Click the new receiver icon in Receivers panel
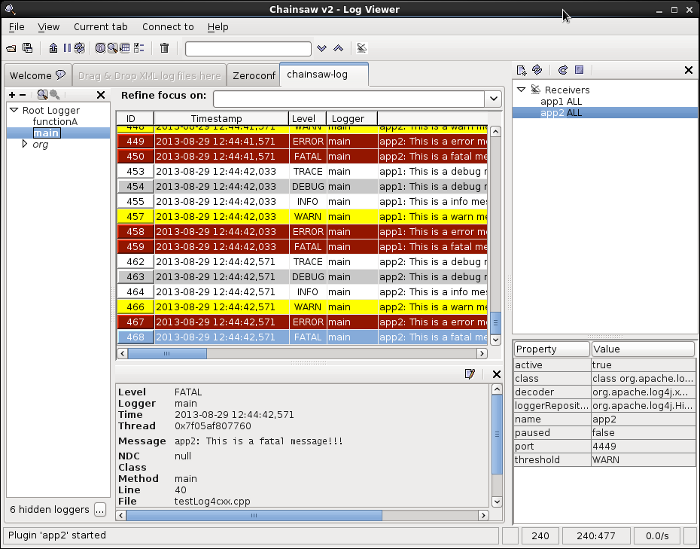Viewport: 700px width, 549px height. (521, 70)
